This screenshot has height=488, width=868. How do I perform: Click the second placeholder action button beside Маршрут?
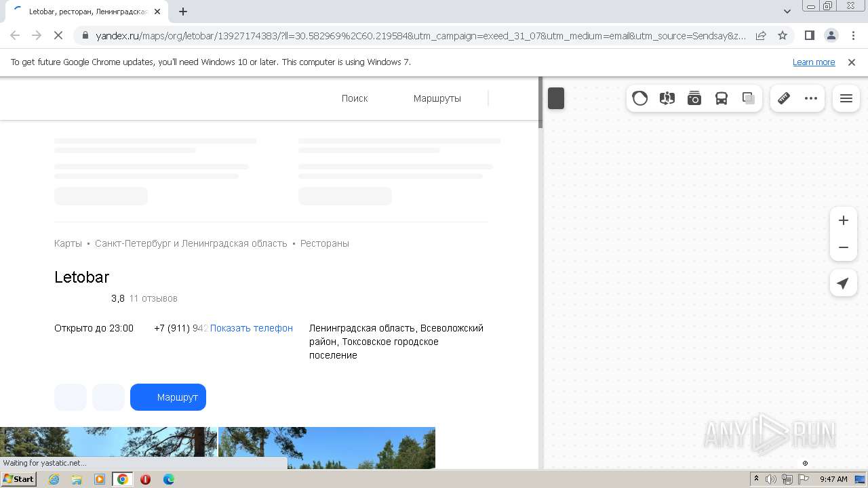click(108, 397)
